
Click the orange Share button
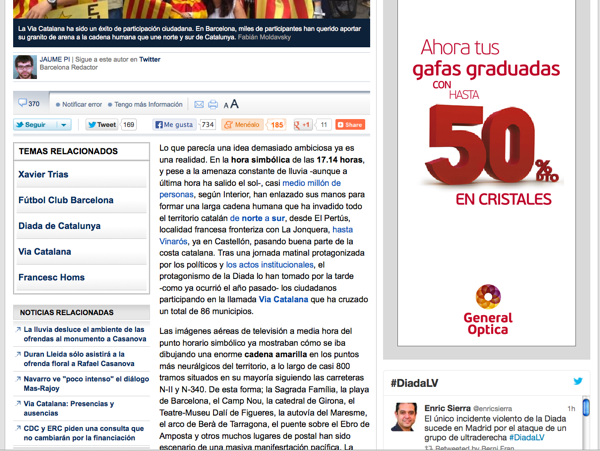click(350, 125)
